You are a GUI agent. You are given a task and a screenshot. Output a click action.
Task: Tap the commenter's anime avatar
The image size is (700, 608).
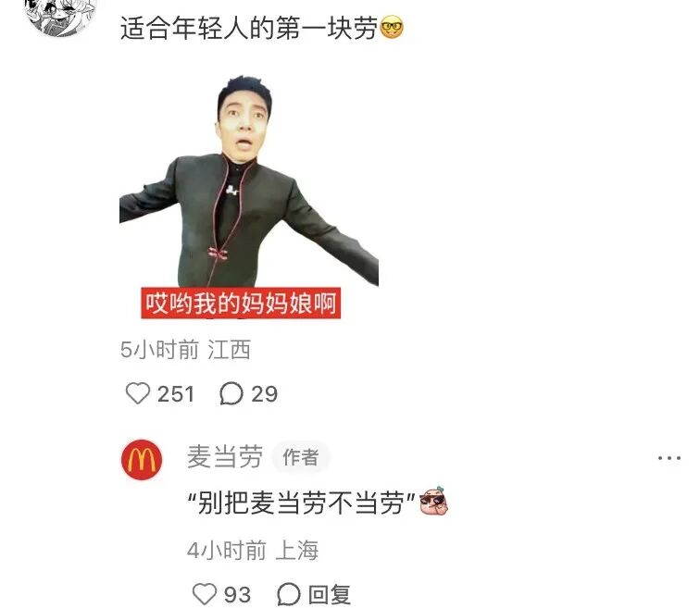[x=61, y=16]
